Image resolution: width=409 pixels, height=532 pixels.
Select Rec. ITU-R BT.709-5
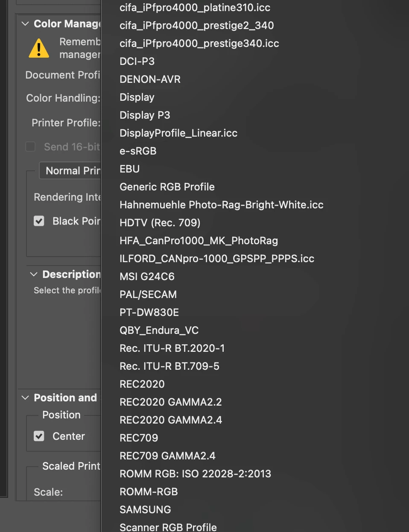[x=169, y=366]
